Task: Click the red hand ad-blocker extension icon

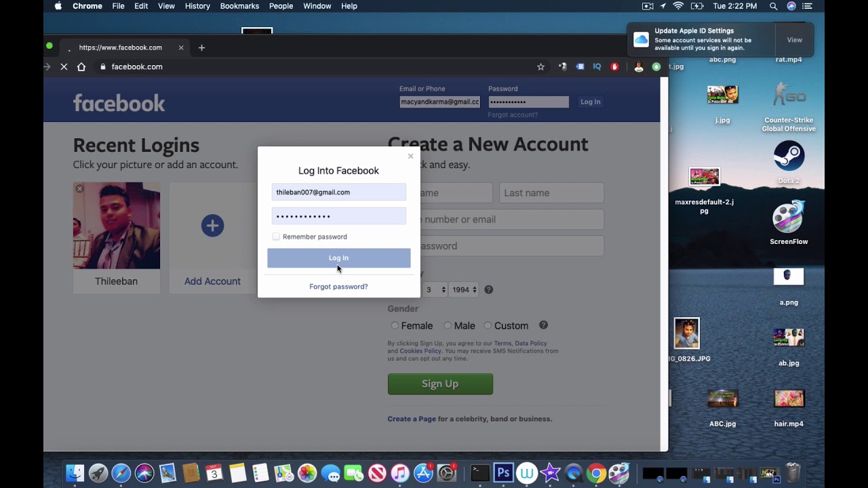Action: coord(614,66)
